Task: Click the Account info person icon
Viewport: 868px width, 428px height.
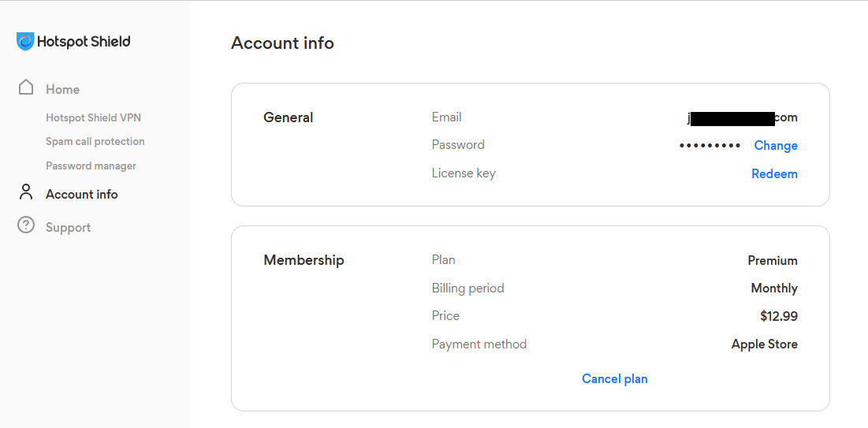Action: 26,192
